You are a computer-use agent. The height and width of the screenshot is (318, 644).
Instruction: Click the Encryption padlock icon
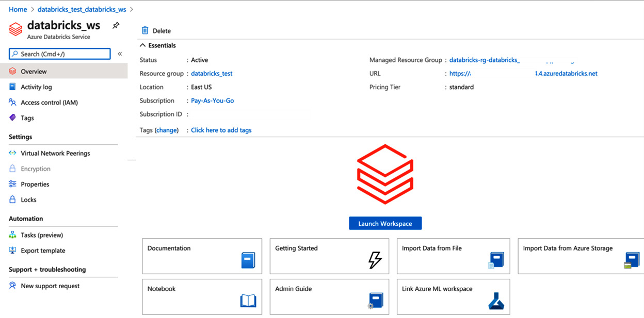click(12, 169)
